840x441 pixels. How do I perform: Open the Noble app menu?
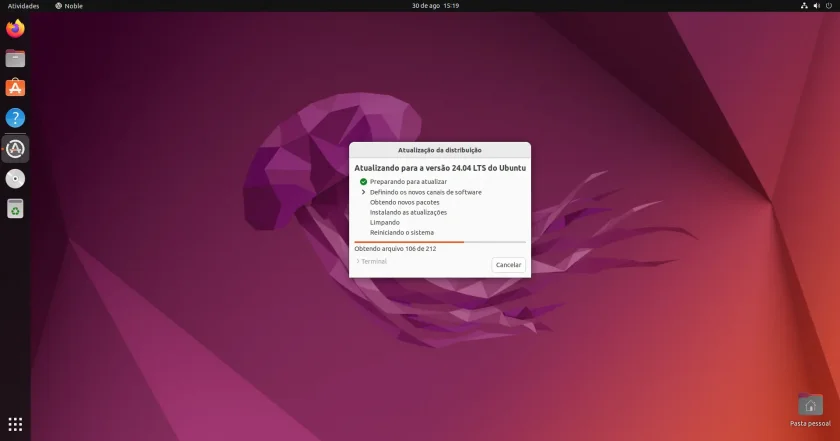[69, 6]
